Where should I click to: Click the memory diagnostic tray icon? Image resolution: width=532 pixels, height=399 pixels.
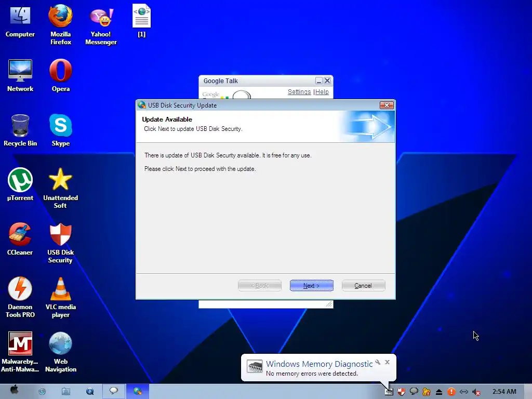tap(389, 392)
